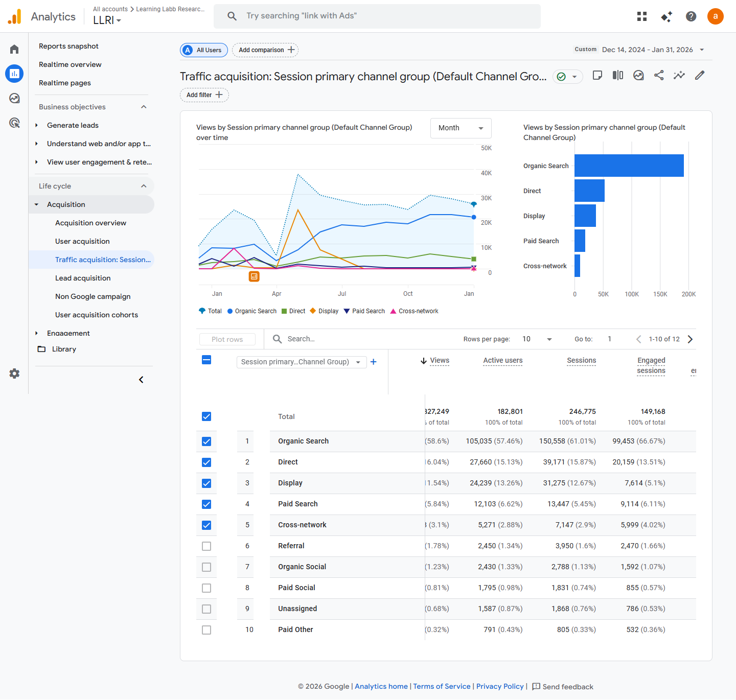Click the Help question mark icon
This screenshot has height=700, width=736.
[x=691, y=16]
